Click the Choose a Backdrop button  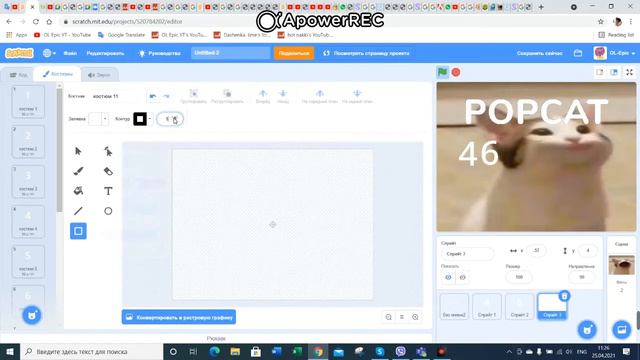pyautogui.click(x=622, y=329)
